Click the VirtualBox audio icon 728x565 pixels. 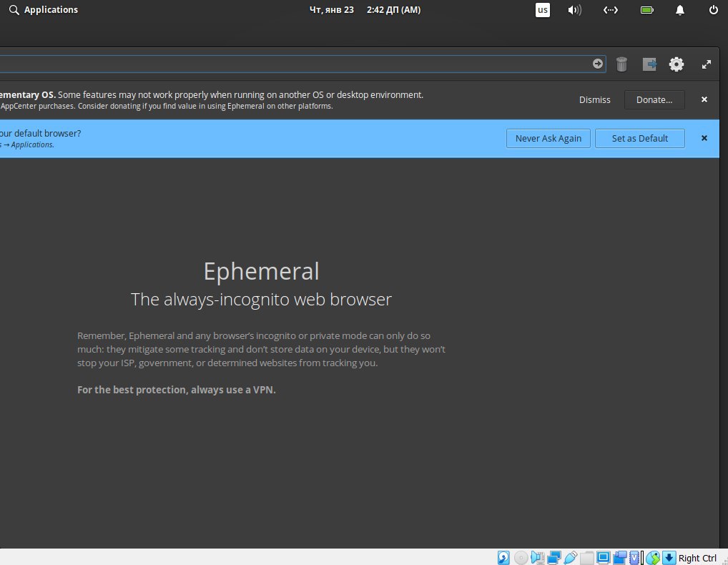coord(537,558)
